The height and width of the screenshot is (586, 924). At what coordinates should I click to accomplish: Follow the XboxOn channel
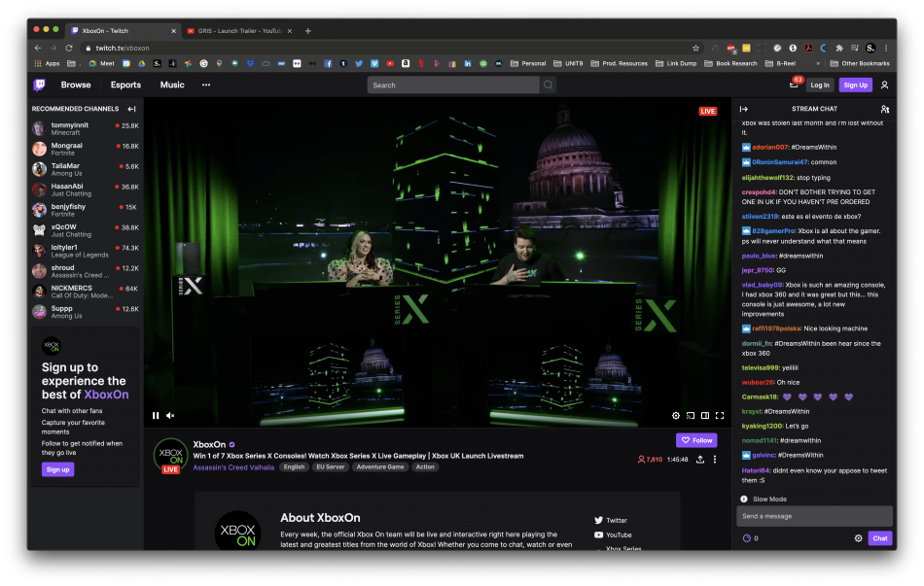pyautogui.click(x=696, y=440)
